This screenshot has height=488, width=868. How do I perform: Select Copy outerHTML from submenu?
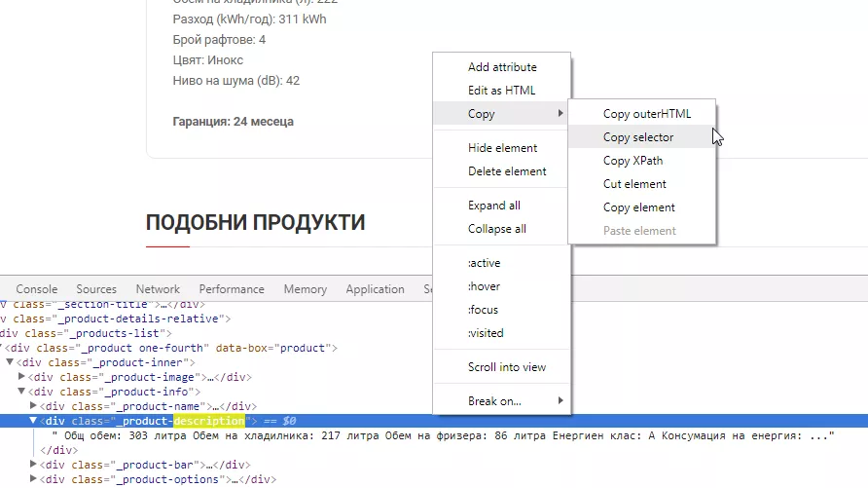(642, 114)
